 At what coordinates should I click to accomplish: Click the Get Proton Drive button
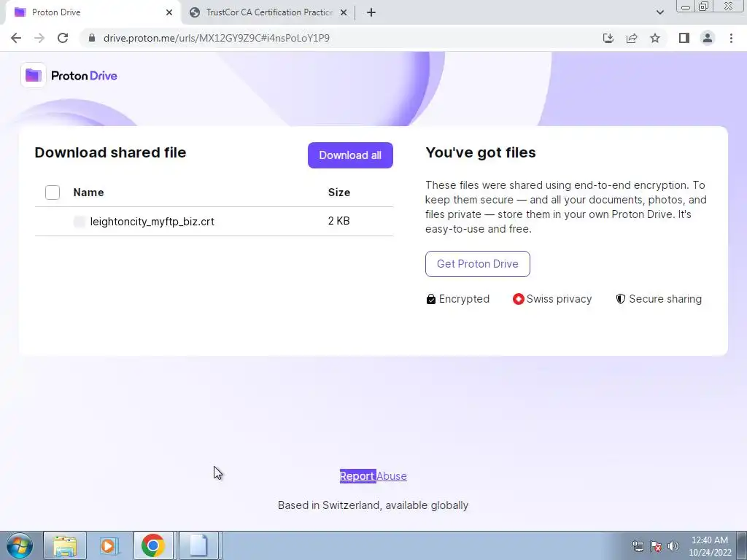pyautogui.click(x=477, y=264)
